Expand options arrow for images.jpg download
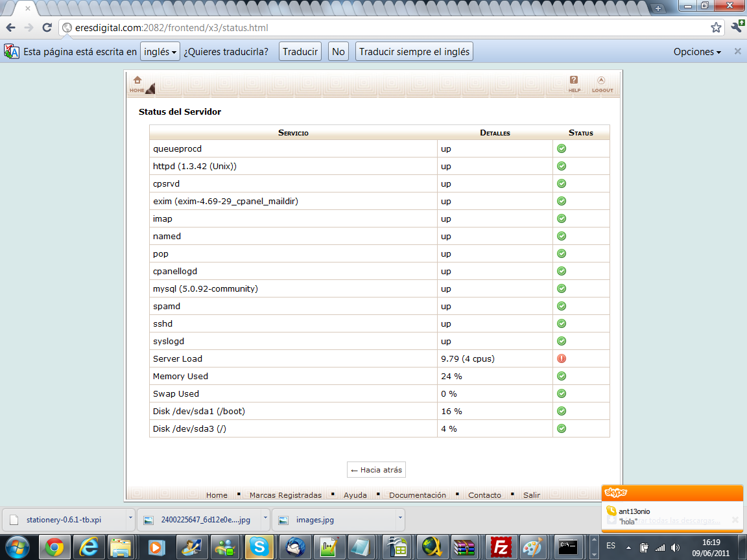The width and height of the screenshot is (747, 560). pos(400,519)
